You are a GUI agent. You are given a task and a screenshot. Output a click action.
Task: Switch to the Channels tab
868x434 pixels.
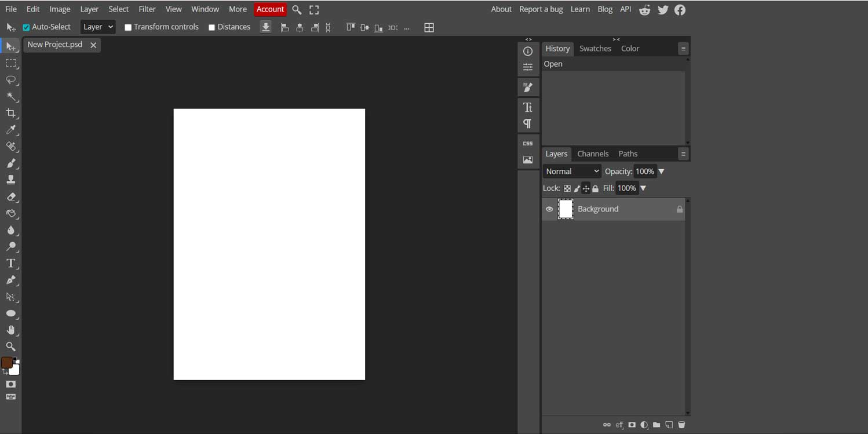click(x=593, y=154)
